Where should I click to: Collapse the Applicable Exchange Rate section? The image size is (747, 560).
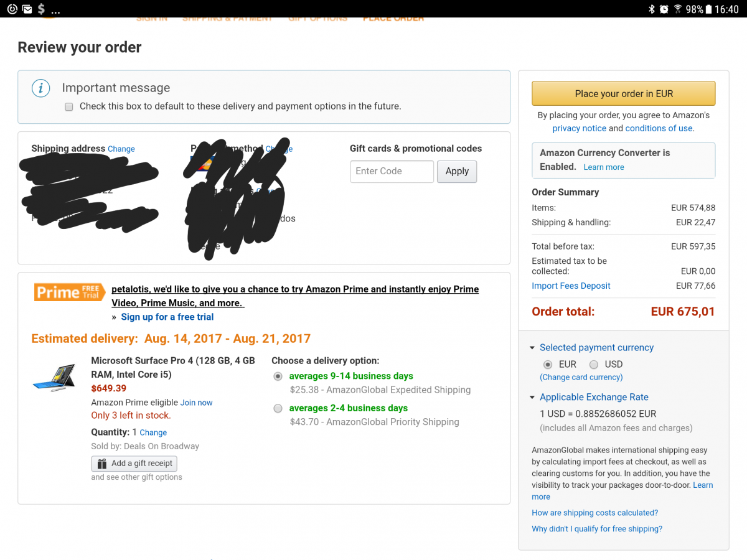532,398
